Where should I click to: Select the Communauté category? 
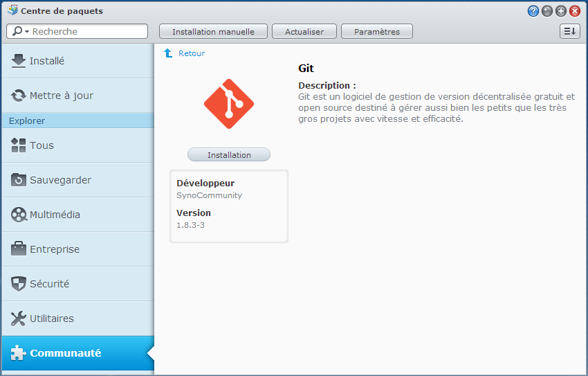coord(78,353)
